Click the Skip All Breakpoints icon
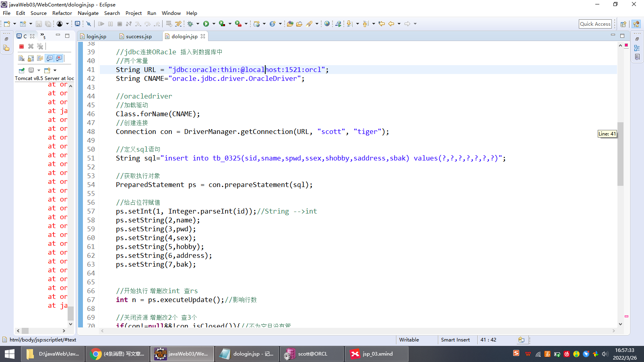 tap(89, 24)
